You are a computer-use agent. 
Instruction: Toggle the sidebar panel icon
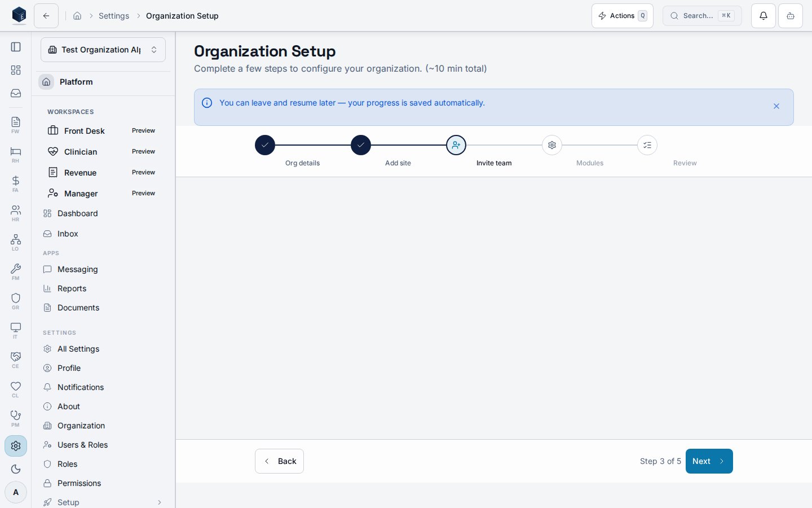coord(16,47)
